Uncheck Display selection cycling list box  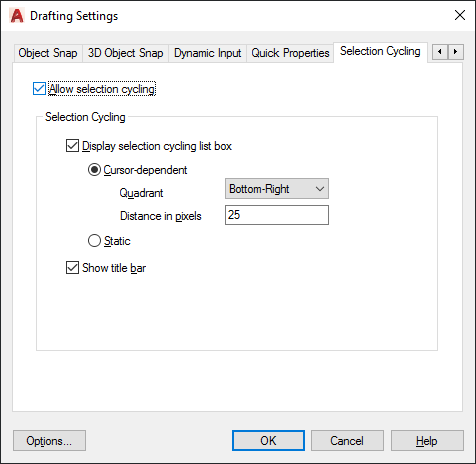pos(72,146)
